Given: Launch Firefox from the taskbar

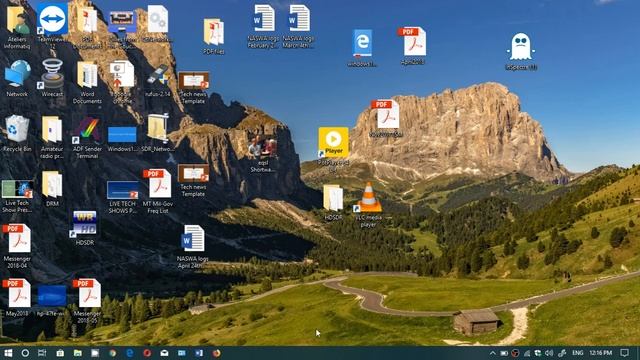Looking at the screenshot, I should (216, 353).
